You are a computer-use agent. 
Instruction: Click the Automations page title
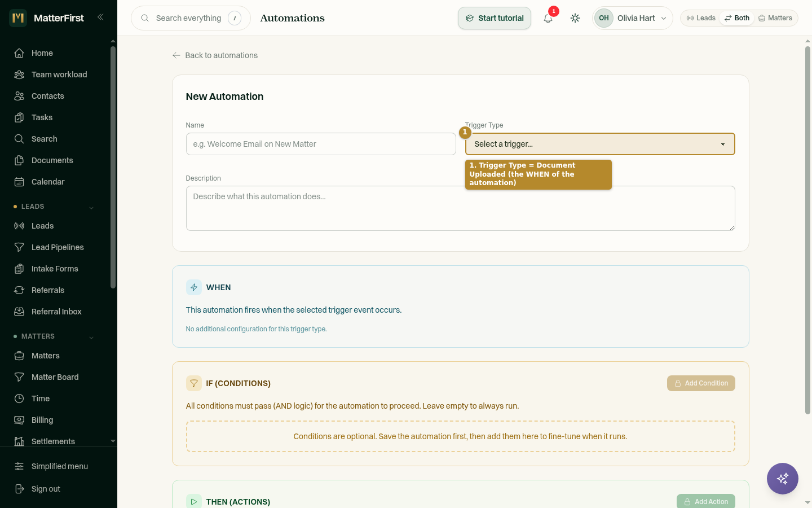point(292,18)
